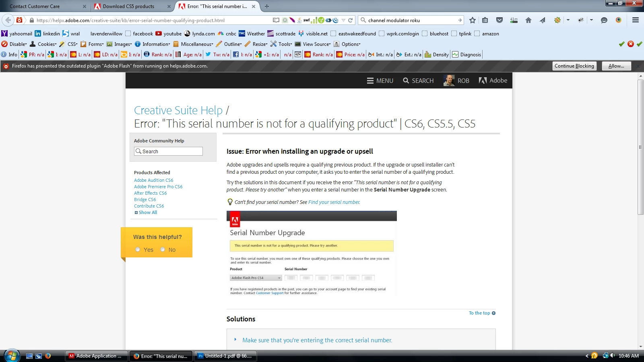The height and width of the screenshot is (362, 644).
Task: Open the linkedin bookmark
Action: coord(47,34)
